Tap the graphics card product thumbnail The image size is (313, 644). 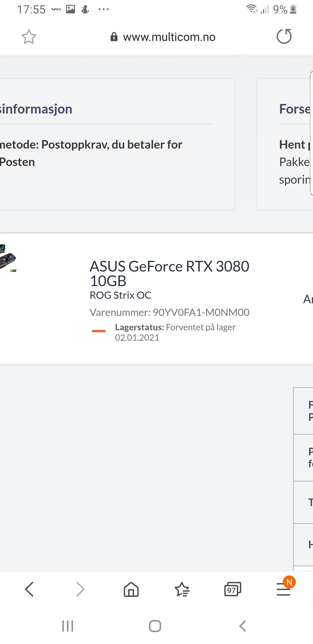click(8, 258)
